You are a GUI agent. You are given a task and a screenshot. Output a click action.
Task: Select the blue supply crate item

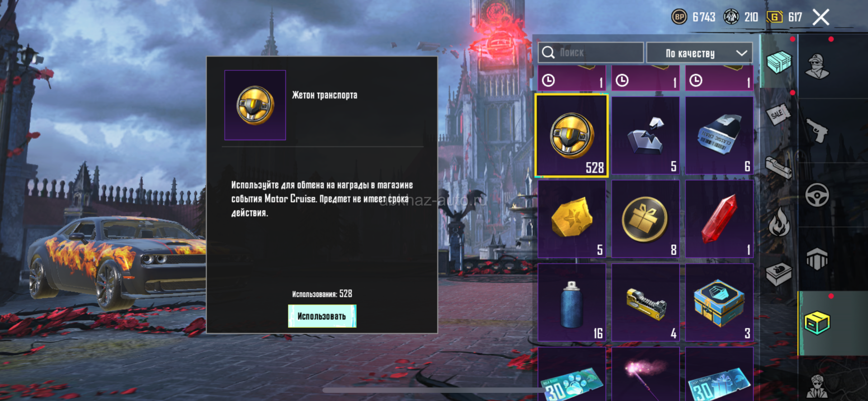click(719, 302)
